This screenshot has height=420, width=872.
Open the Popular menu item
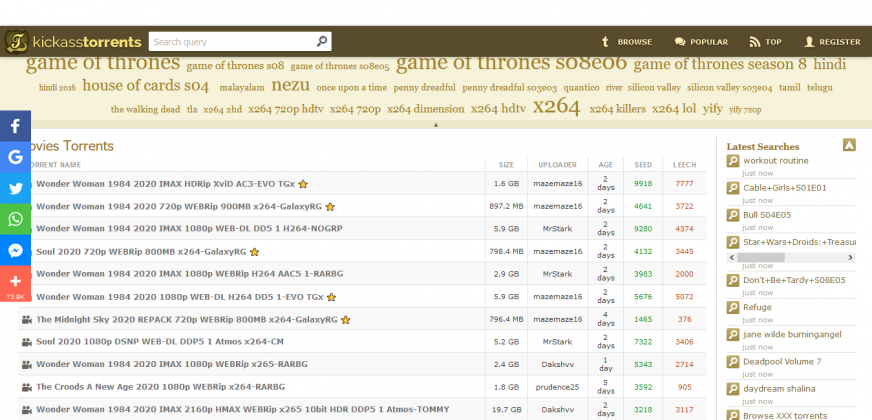click(x=701, y=42)
